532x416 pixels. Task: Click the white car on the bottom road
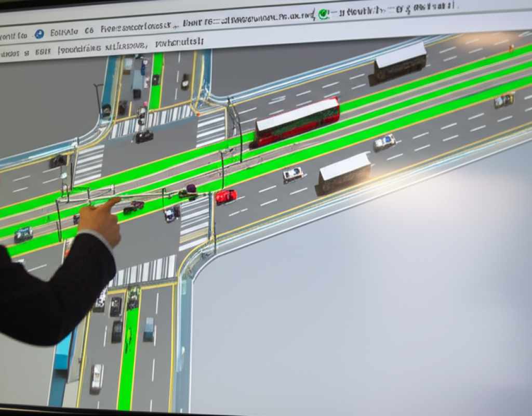click(x=97, y=378)
